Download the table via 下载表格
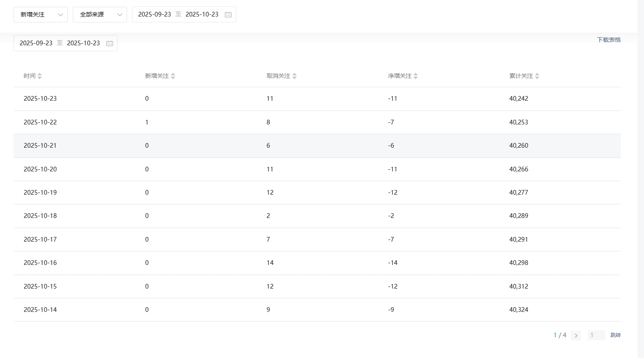The height and width of the screenshot is (358, 644). pos(608,40)
